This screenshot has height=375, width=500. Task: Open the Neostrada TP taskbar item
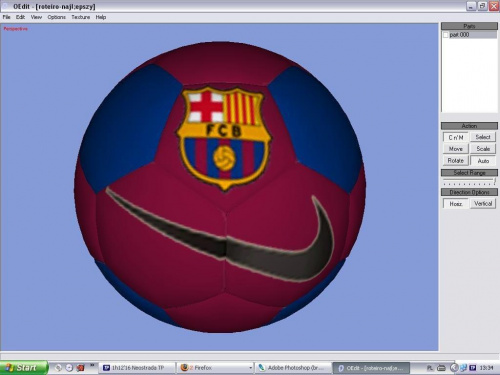coord(137,368)
